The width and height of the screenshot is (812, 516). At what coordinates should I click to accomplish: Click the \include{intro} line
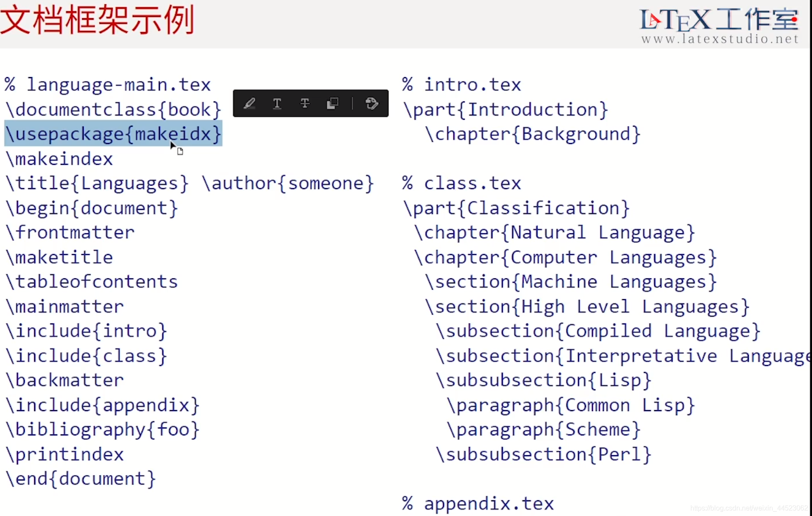point(86,331)
